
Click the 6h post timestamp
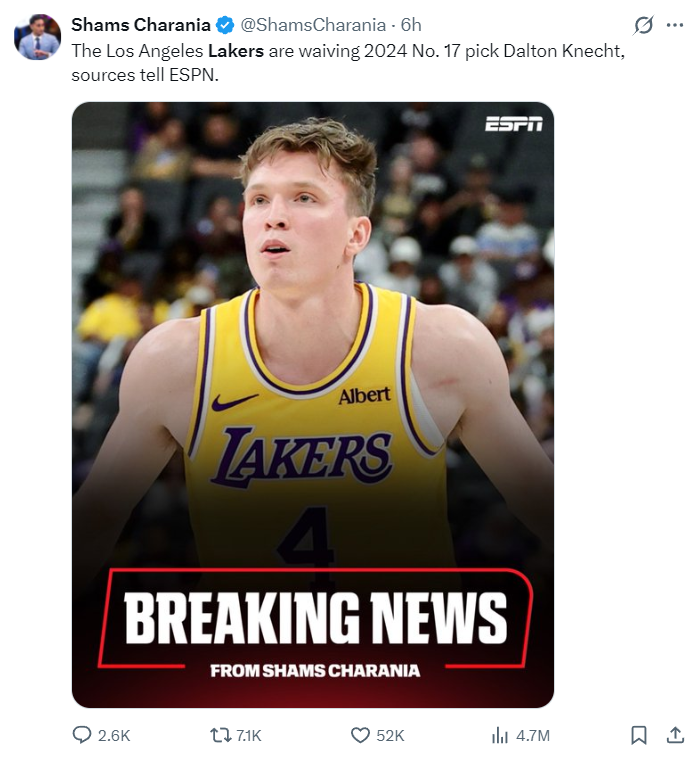coord(411,25)
